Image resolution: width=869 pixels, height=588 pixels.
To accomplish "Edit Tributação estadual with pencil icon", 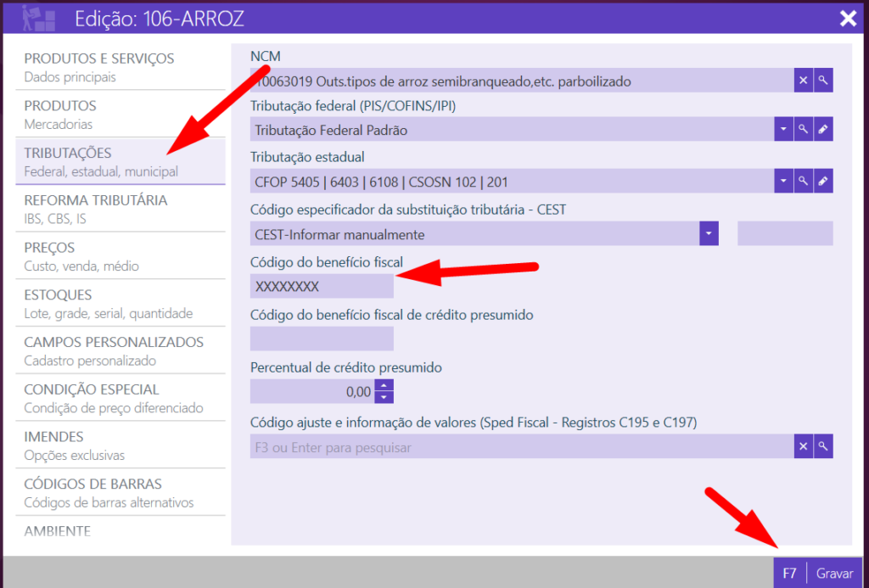I will (x=822, y=181).
